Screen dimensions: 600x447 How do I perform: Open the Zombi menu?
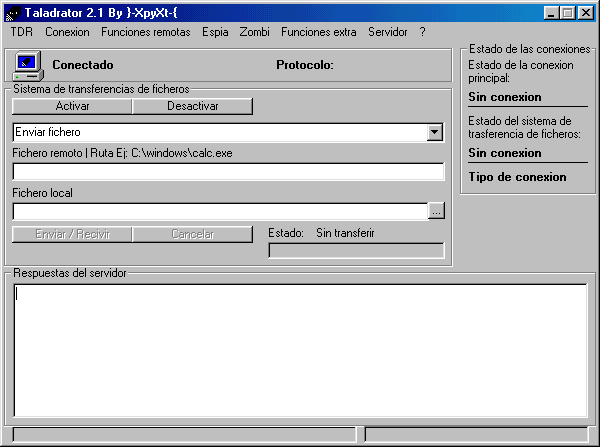click(254, 32)
